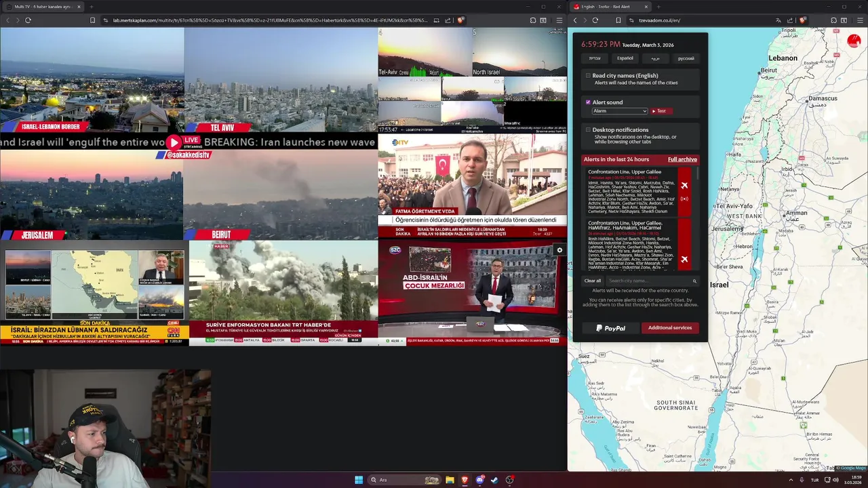
Task: Click search magnifier icon in city search box
Action: pos(694,281)
